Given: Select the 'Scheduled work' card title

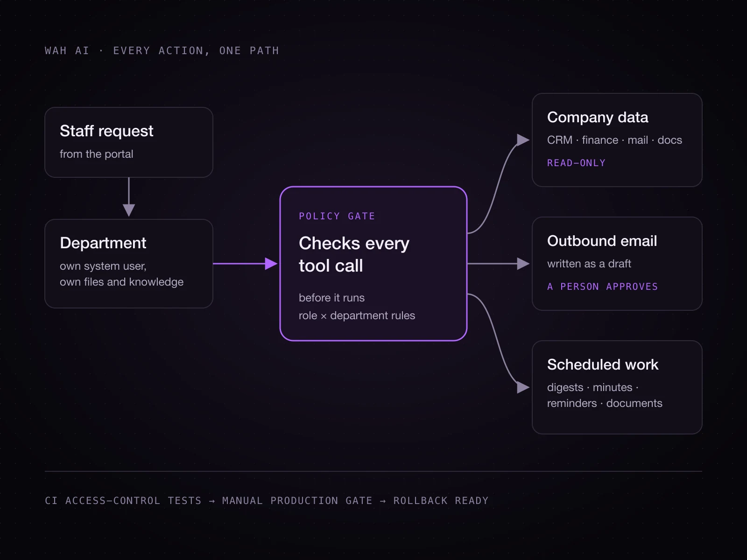Looking at the screenshot, I should [603, 364].
